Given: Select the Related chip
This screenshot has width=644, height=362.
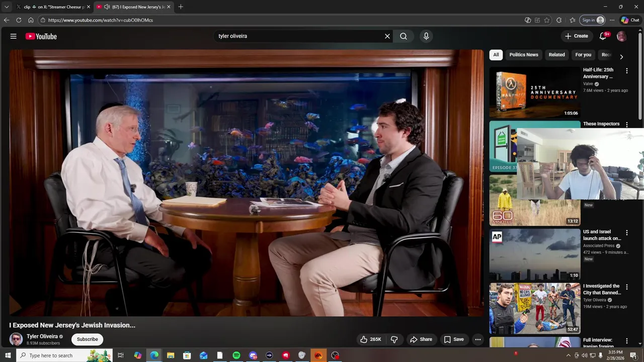Looking at the screenshot, I should pyautogui.click(x=556, y=55).
